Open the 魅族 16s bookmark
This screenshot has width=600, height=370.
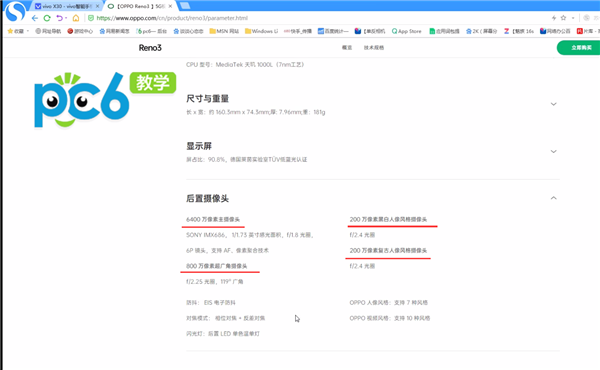pos(518,31)
